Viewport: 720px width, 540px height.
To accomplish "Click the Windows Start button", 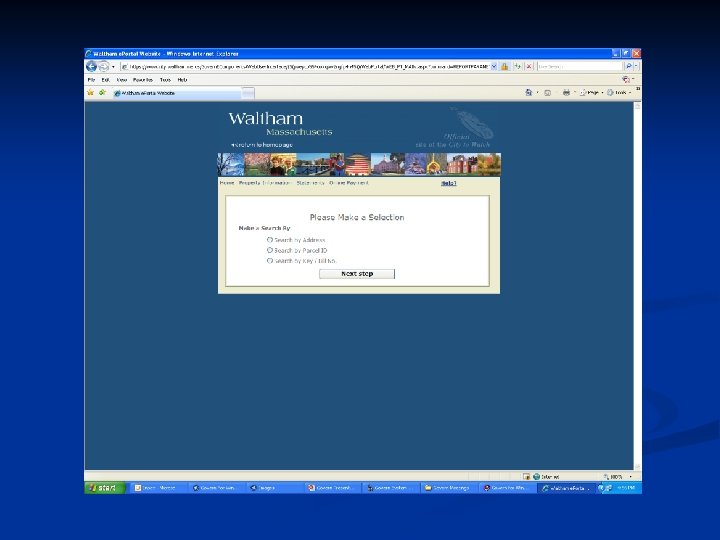I will click(105, 488).
